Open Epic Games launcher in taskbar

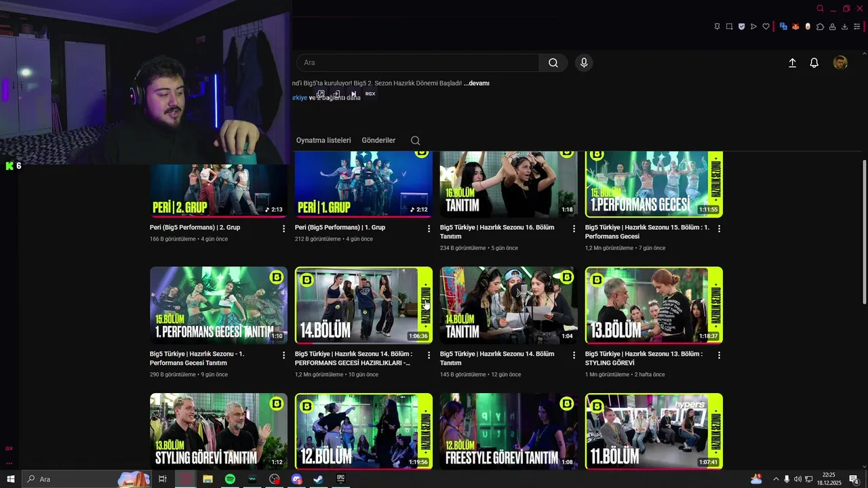click(340, 479)
